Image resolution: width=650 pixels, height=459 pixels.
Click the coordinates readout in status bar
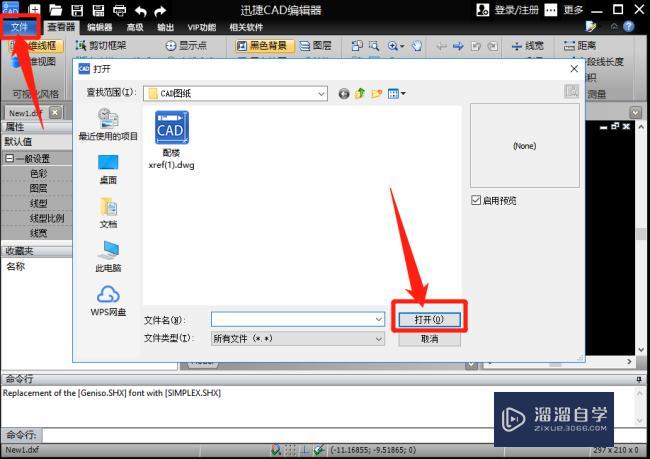(373, 450)
